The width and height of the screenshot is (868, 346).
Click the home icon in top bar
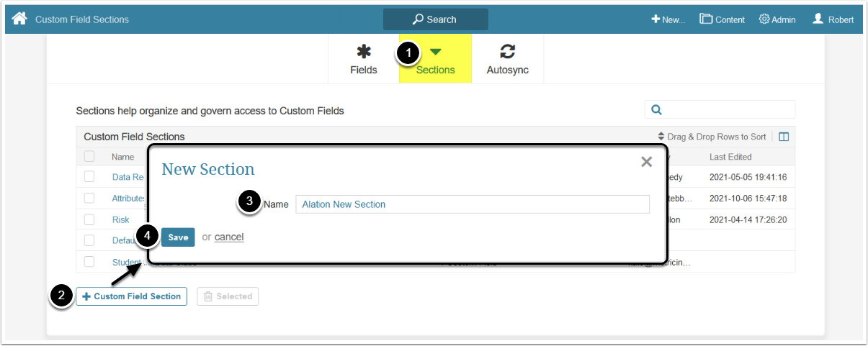point(19,19)
